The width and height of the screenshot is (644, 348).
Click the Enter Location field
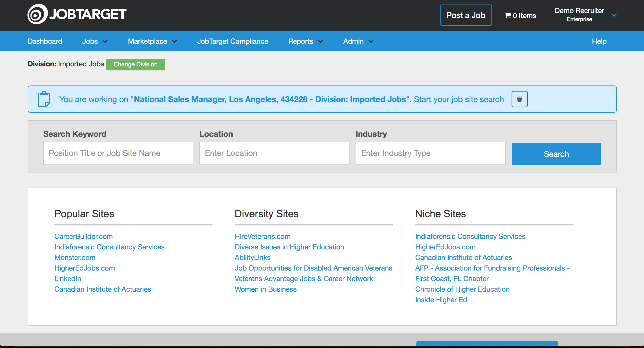274,153
